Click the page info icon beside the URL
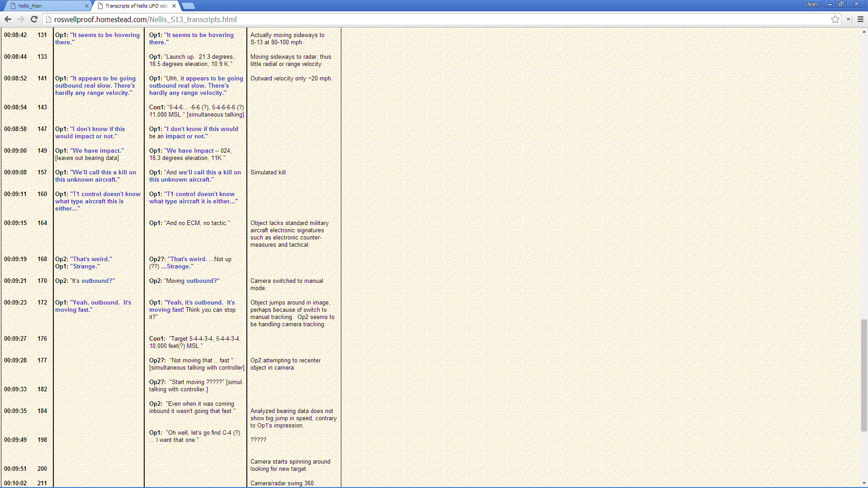This screenshot has height=488, width=868. click(49, 19)
